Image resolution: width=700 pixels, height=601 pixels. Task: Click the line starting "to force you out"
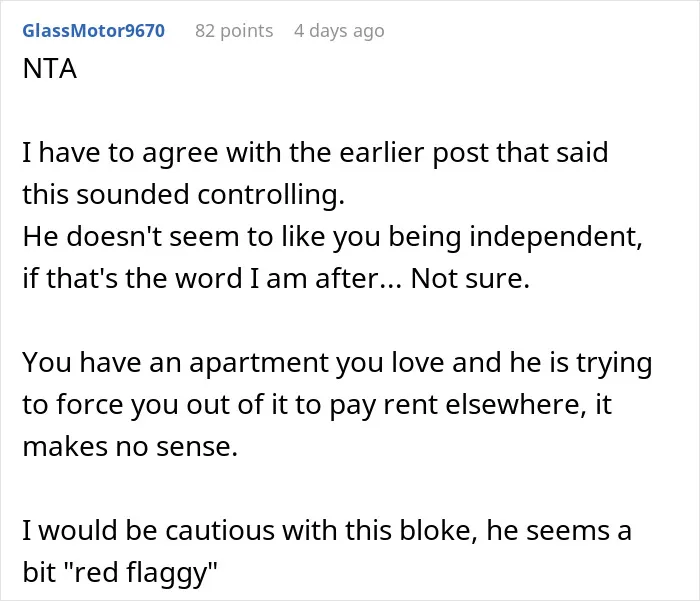[317, 405]
